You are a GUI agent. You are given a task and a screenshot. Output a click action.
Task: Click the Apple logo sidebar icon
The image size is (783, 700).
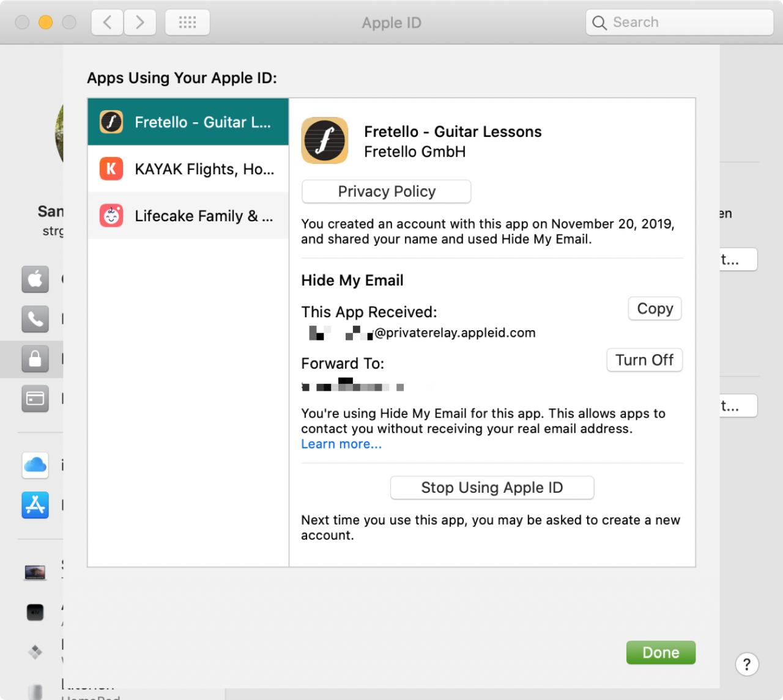point(35,279)
